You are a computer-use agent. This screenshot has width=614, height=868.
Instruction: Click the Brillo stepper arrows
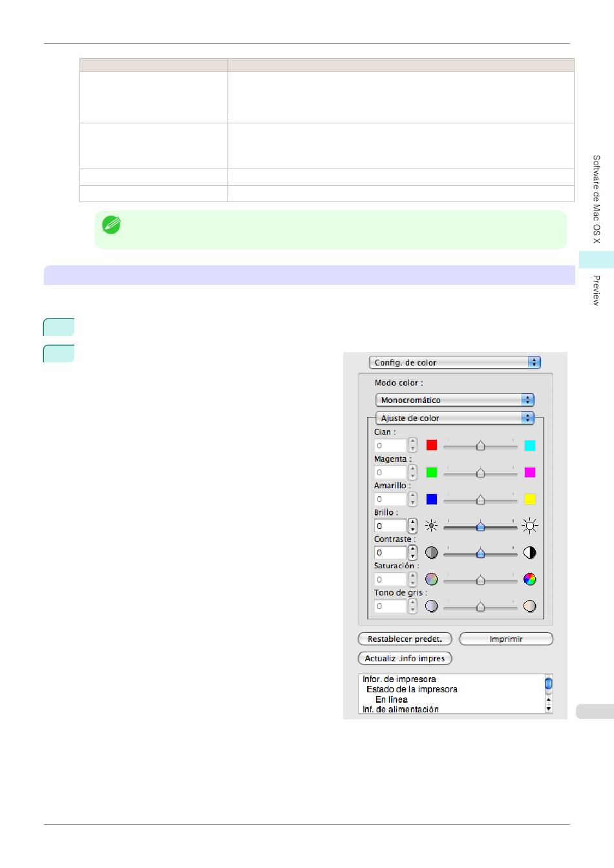pos(413,526)
